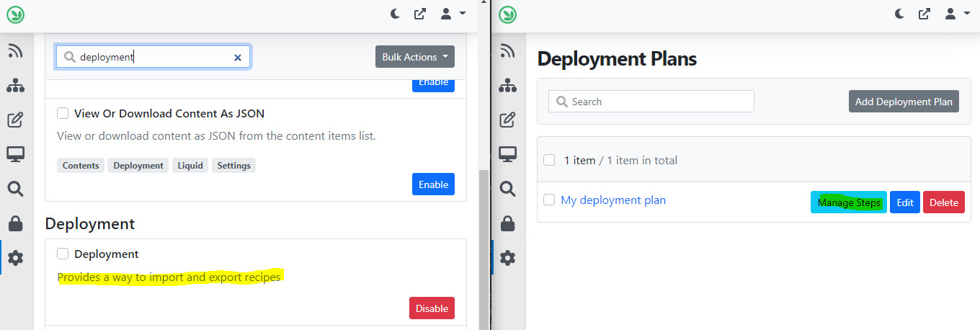This screenshot has height=330, width=980.
Task: Check 'View Or Download Content As JSON' checkbox
Action: click(x=63, y=113)
